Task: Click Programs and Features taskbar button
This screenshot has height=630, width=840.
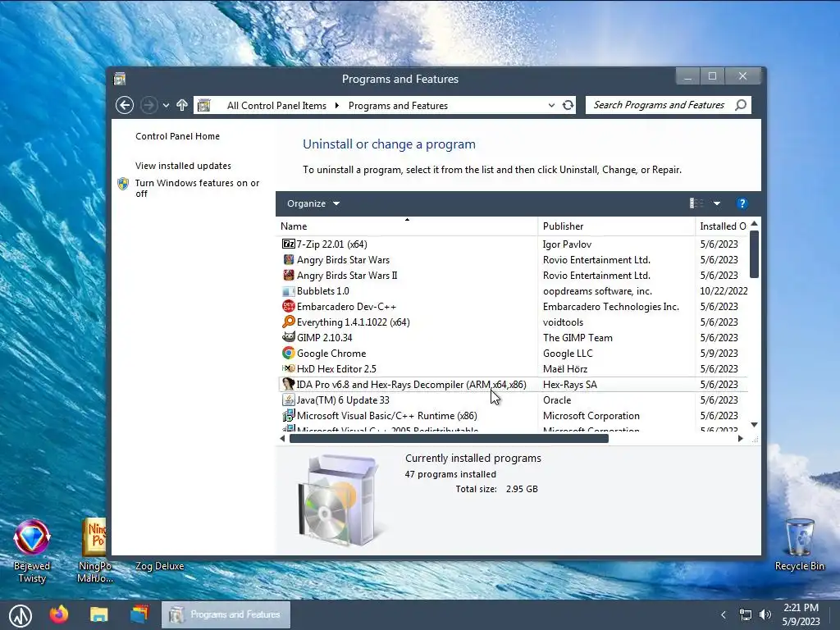Action: coord(226,614)
